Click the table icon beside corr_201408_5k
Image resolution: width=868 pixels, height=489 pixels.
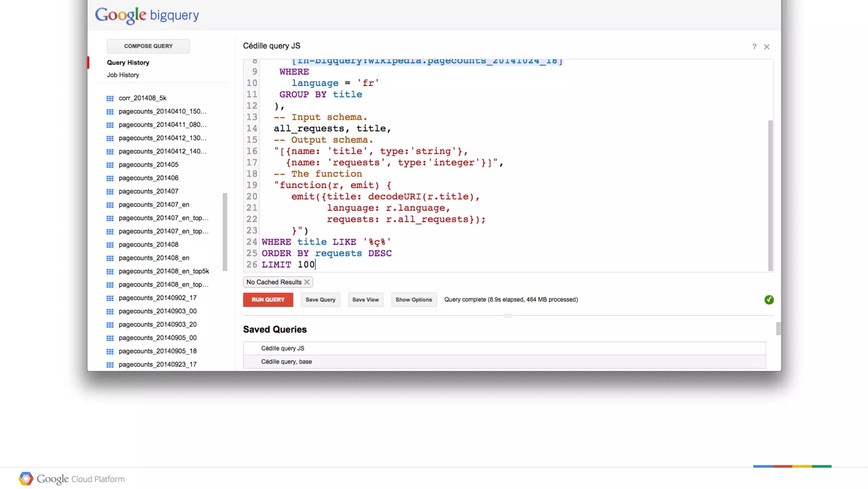click(x=110, y=98)
